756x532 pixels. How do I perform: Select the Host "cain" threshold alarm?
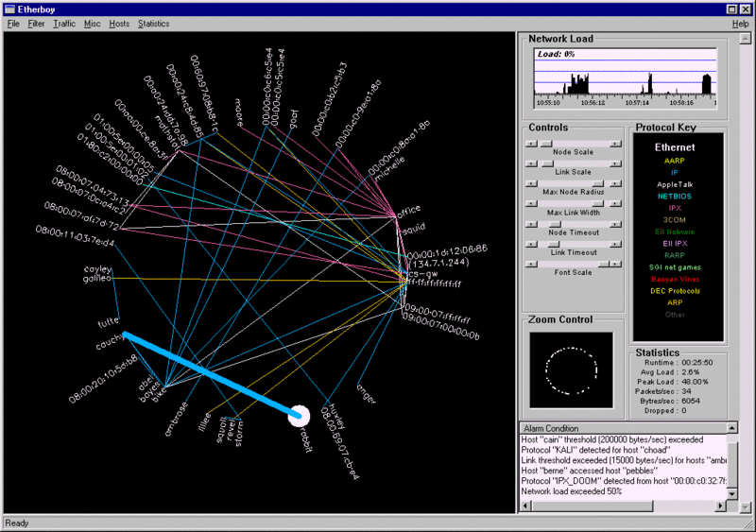pos(611,439)
